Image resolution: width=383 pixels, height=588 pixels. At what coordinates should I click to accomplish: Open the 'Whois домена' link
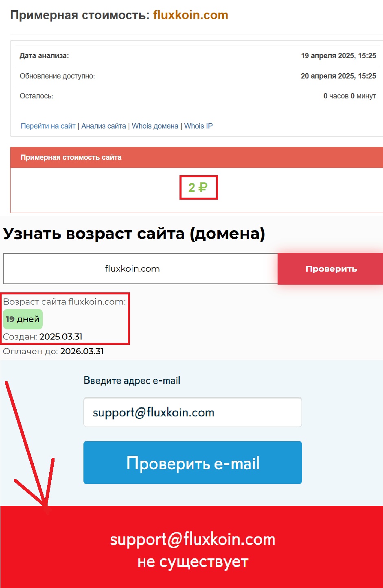click(155, 126)
